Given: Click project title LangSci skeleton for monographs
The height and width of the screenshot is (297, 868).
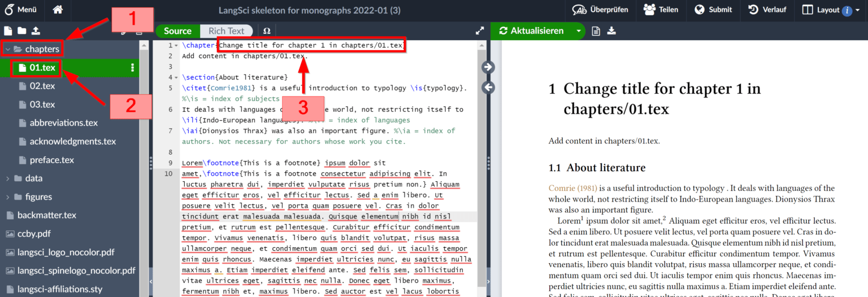Looking at the screenshot, I should click(x=310, y=10).
